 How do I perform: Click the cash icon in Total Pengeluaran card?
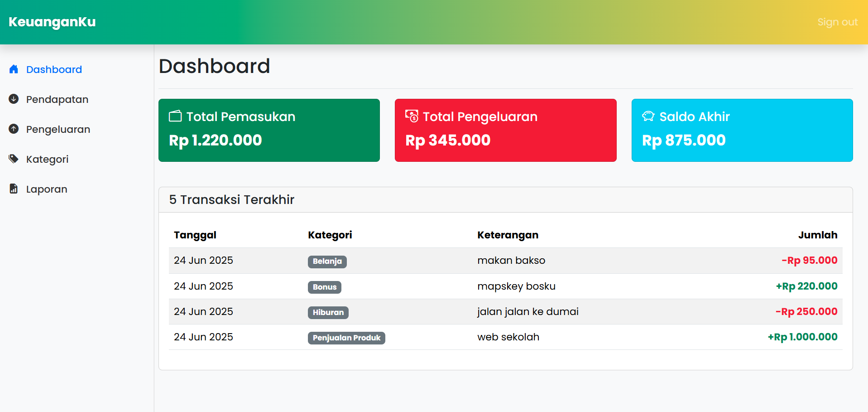point(412,116)
